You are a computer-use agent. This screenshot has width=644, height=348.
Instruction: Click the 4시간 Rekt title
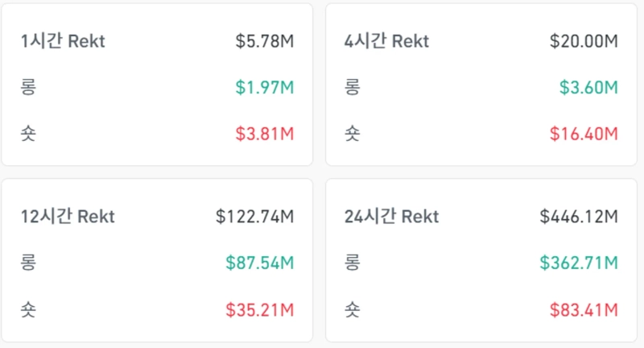point(386,40)
